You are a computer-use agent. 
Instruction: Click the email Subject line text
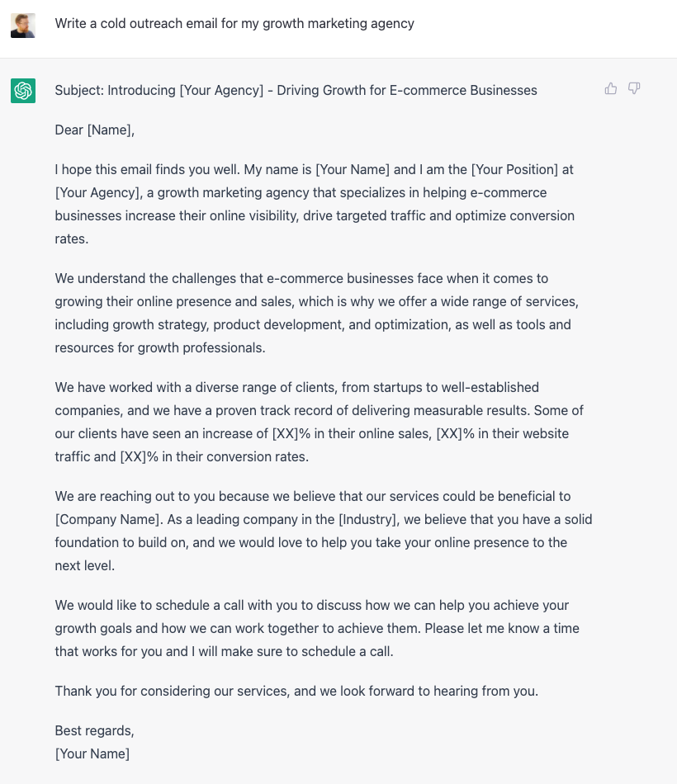[296, 90]
